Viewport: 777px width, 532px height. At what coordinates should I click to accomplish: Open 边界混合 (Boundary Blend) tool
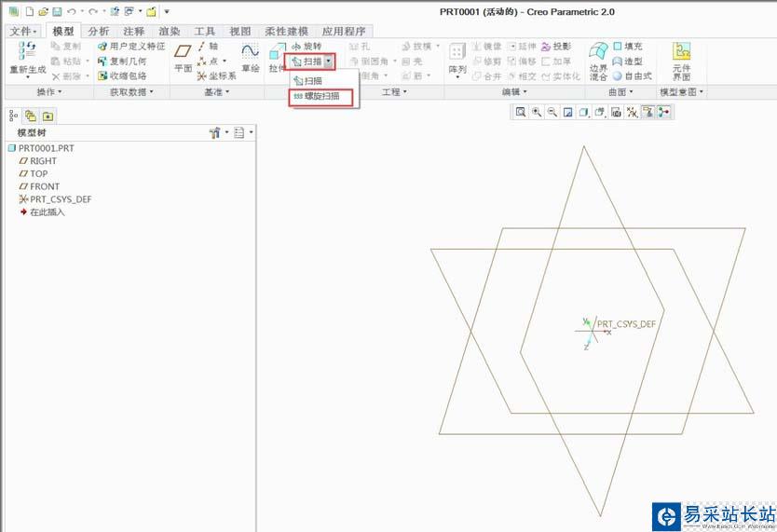598,61
